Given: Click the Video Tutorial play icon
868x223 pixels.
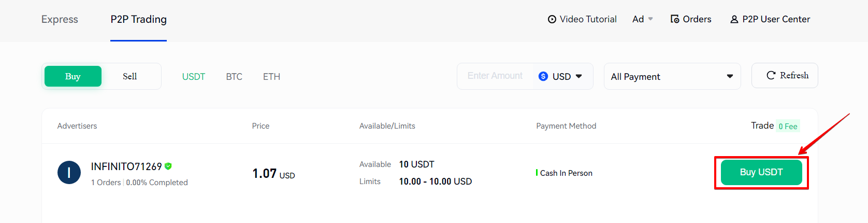Looking at the screenshot, I should click(x=552, y=19).
